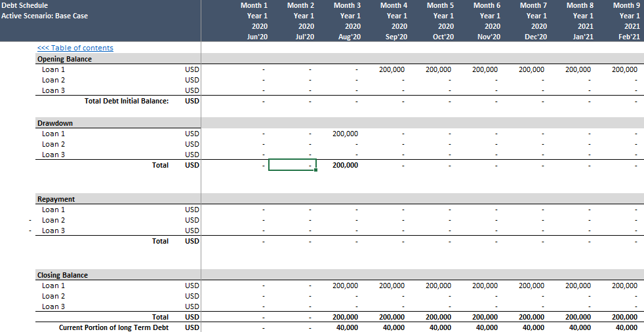Click the Month 6 column header
Image resolution: width=644 pixels, height=332 pixels.
coord(487,5)
